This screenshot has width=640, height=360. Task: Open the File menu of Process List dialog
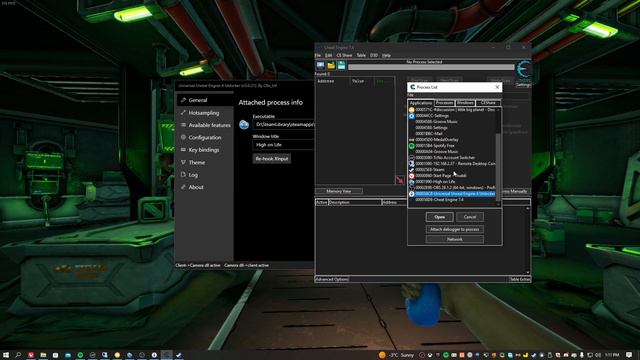(x=410, y=95)
